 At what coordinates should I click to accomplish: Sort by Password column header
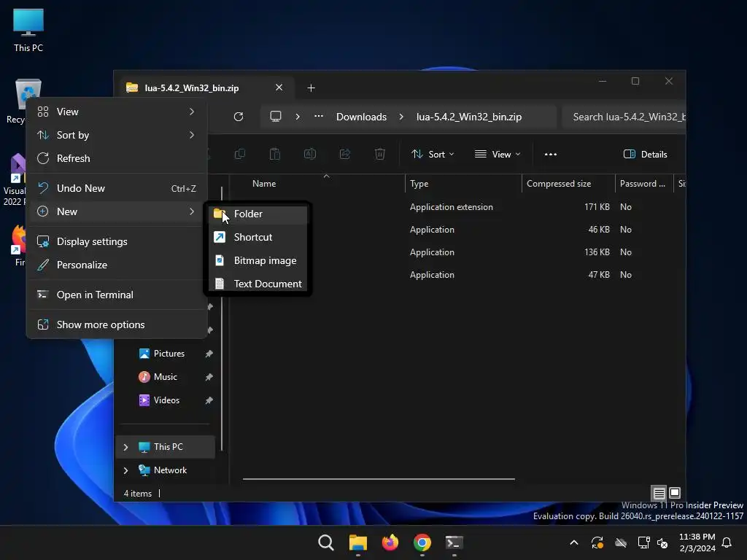tap(643, 184)
